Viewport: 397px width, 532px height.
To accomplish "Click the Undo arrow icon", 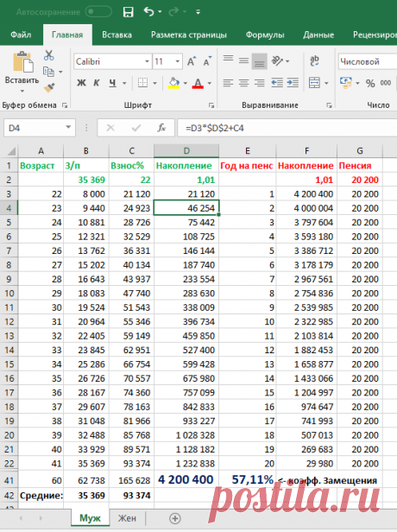I will click(148, 11).
